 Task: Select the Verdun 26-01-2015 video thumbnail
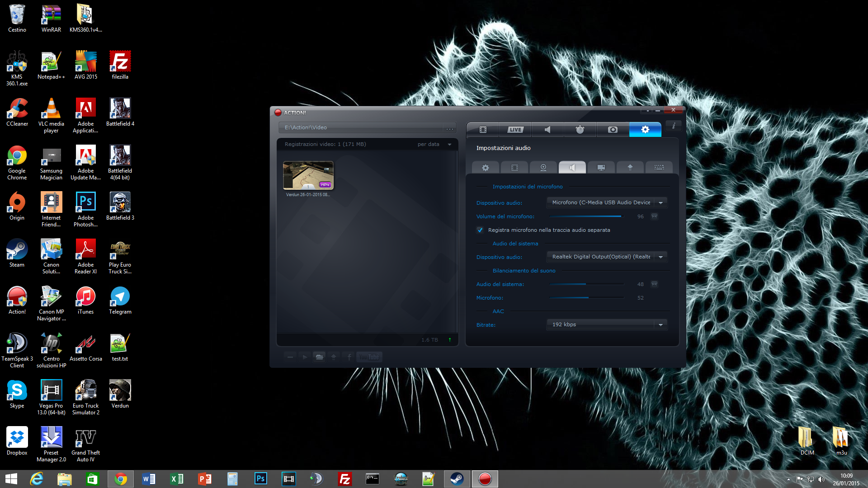[308, 175]
